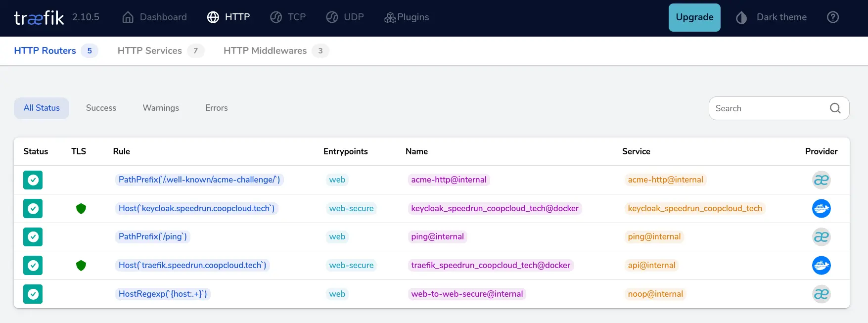Click web entrypoint tag in ping row
Viewport: 868px width, 323px height.
pos(337,236)
